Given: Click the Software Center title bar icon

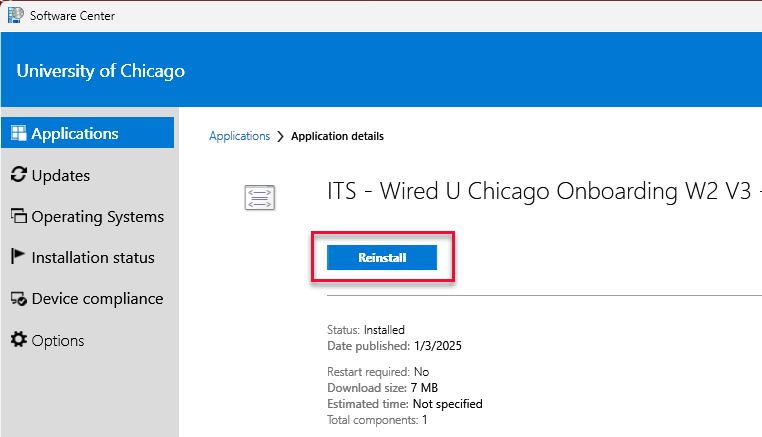Looking at the screenshot, I should point(16,15).
